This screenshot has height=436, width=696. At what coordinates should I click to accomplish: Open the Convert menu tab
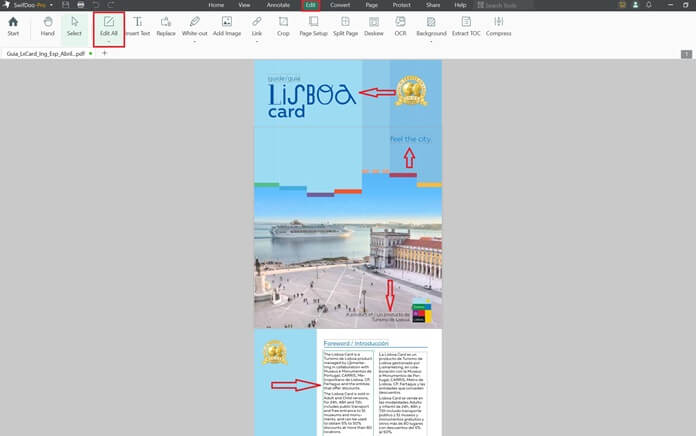[x=340, y=5]
